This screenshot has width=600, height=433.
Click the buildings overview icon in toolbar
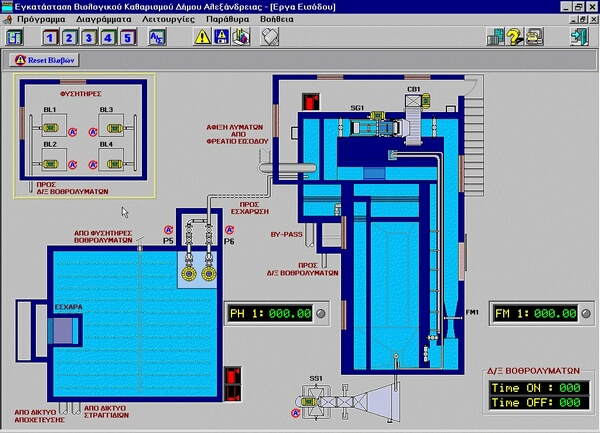coord(495,38)
